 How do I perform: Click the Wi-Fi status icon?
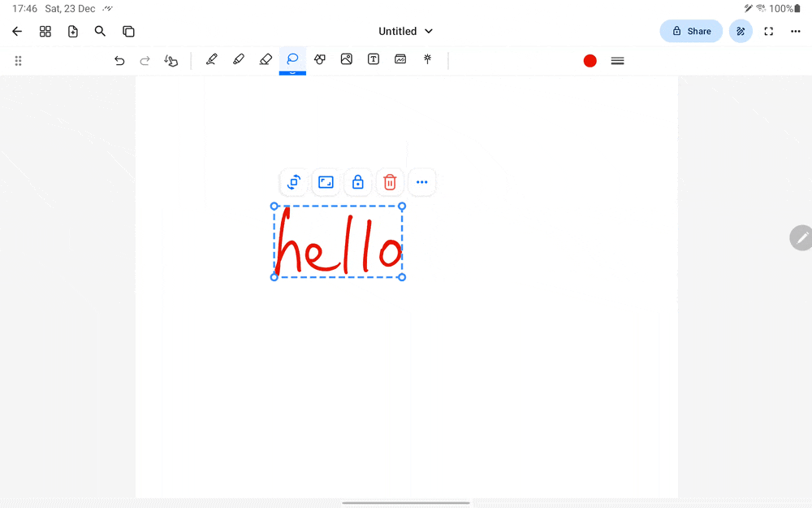(x=761, y=8)
